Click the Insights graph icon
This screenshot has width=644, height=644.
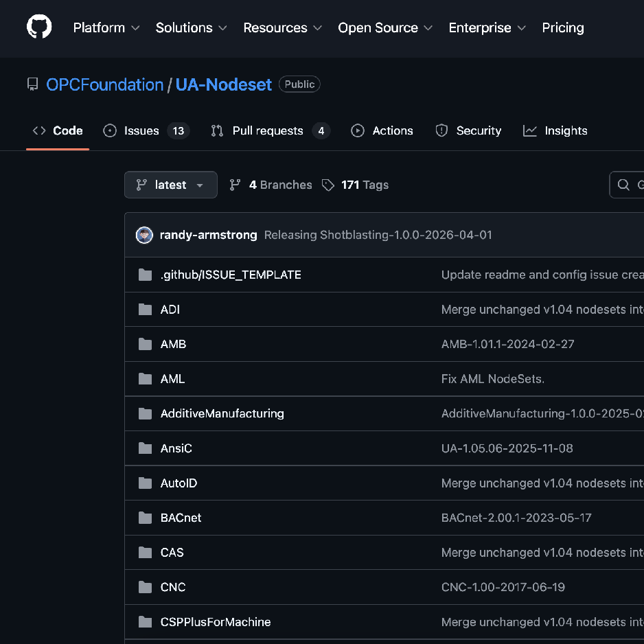pos(529,130)
